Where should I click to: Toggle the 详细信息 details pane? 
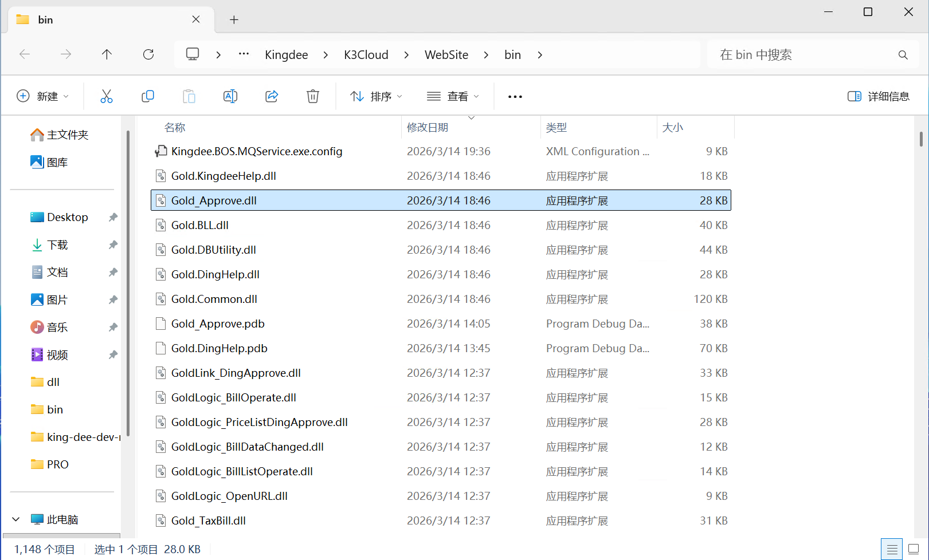click(x=879, y=96)
